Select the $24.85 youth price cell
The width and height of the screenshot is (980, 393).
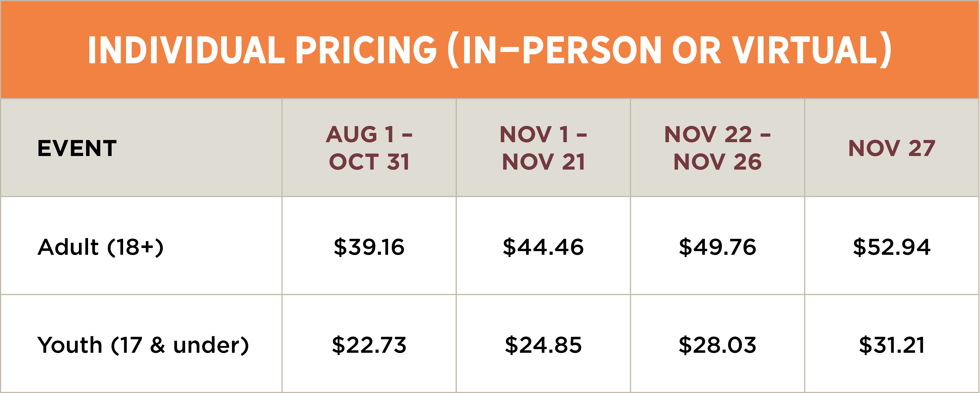click(x=543, y=345)
